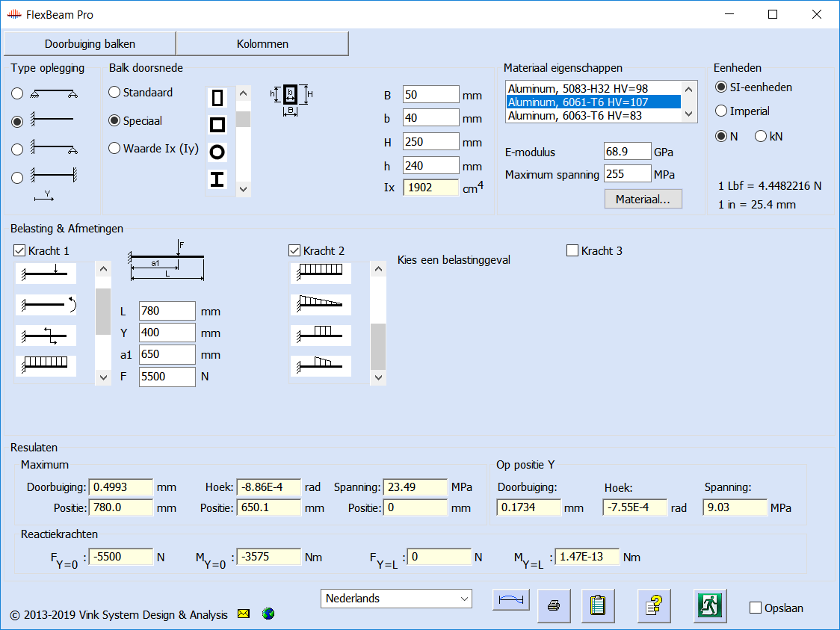Viewport: 840px width, 630px height.
Task: Switch to the Kolommen tab
Action: tap(262, 44)
